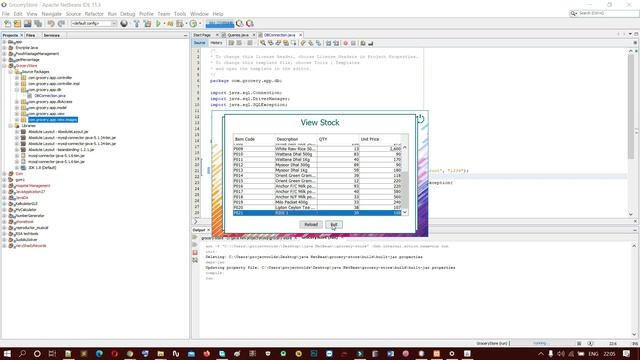Click the Start Macro Recording red icon
Viewport: 640px width, 360px height.
(x=346, y=43)
